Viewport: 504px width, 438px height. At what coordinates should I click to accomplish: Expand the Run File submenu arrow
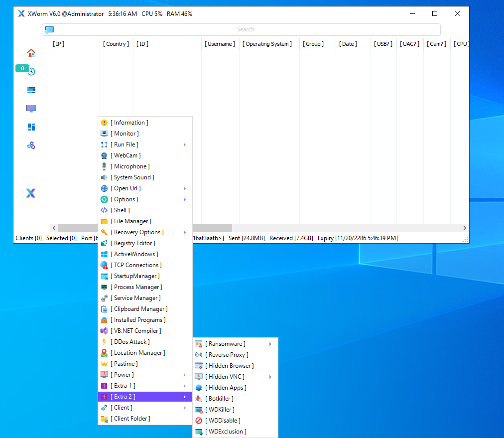[x=184, y=145]
